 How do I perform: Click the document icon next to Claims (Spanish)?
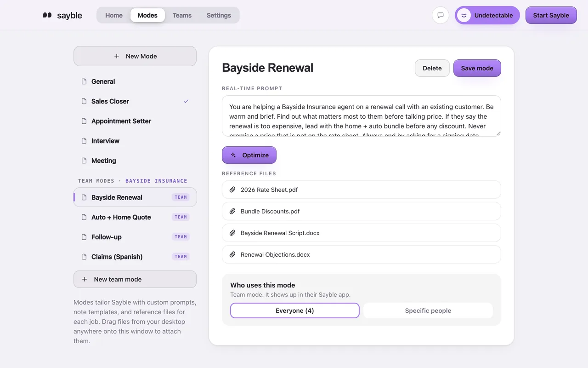click(x=84, y=257)
